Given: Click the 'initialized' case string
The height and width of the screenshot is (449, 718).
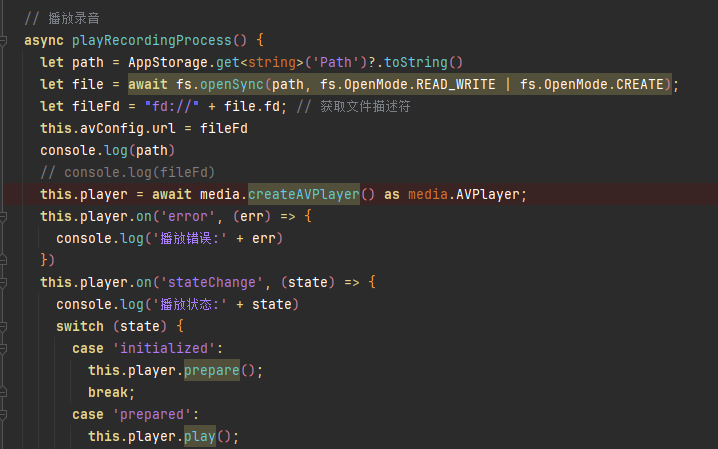Looking at the screenshot, I should point(167,348).
